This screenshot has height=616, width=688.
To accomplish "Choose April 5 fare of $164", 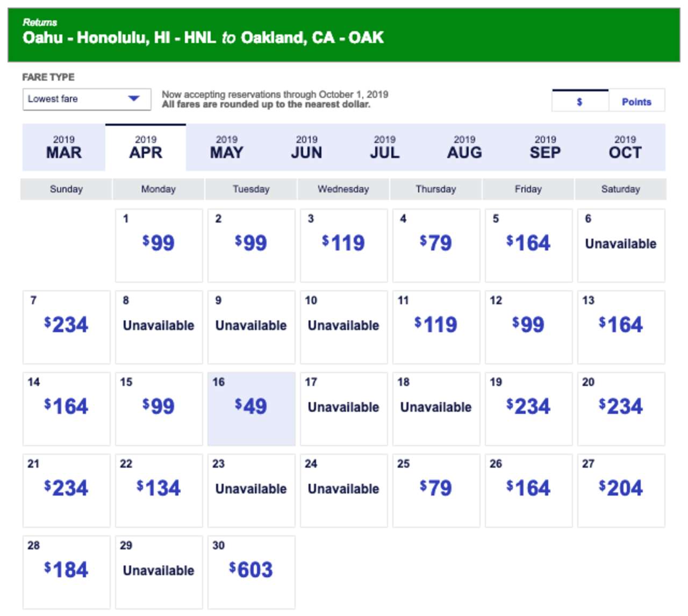I will pos(529,246).
